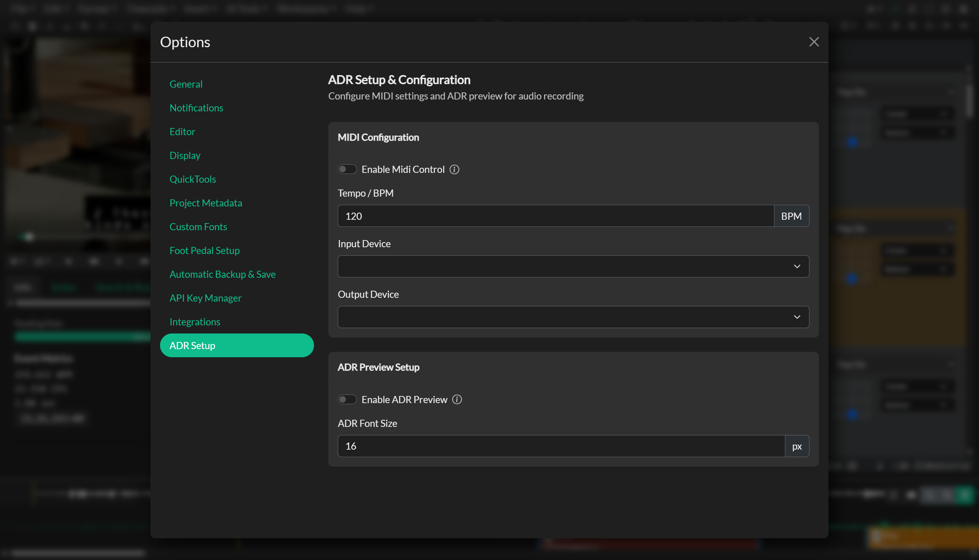Open the Project Metadata section

click(206, 203)
